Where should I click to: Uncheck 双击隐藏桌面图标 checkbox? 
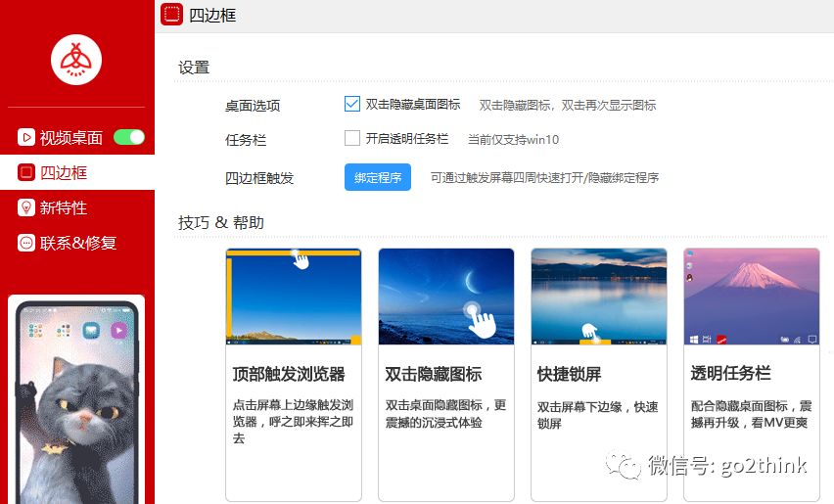pos(352,104)
